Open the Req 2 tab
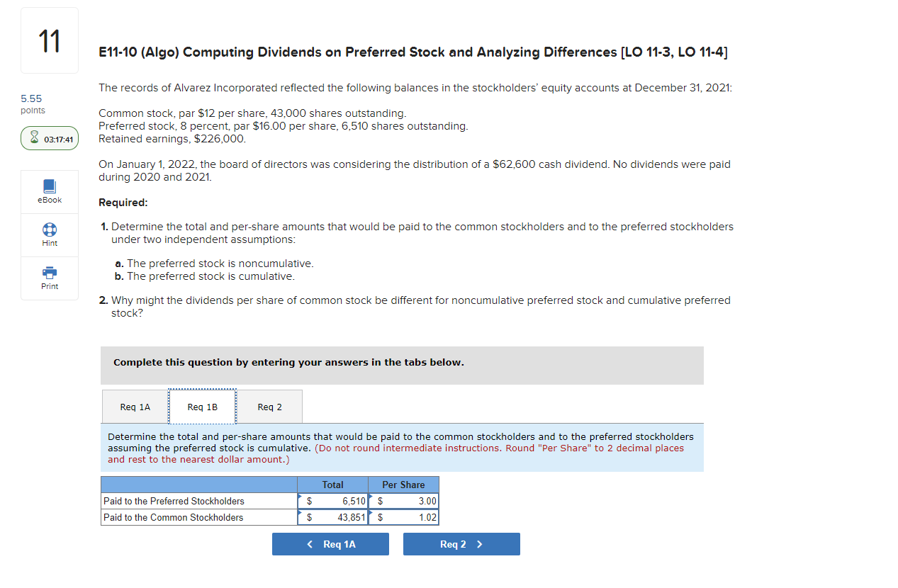Screen dimensions: 898x588 pyautogui.click(x=269, y=407)
